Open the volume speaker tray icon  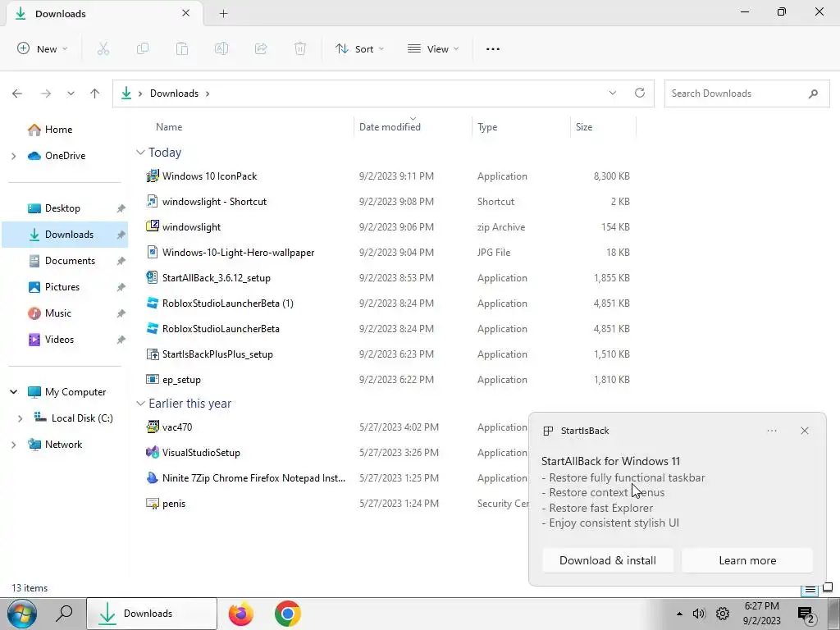pyautogui.click(x=699, y=614)
